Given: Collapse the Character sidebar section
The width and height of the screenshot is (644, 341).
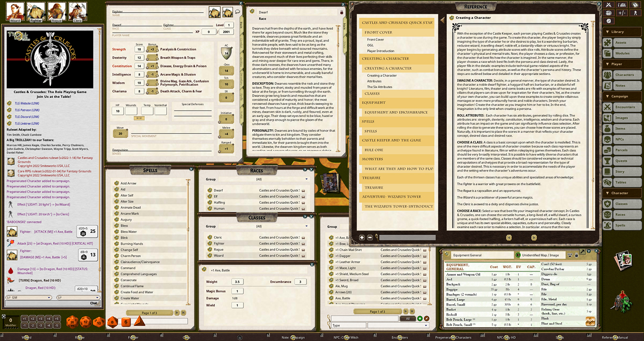Looking at the screenshot, I should coord(621,193).
